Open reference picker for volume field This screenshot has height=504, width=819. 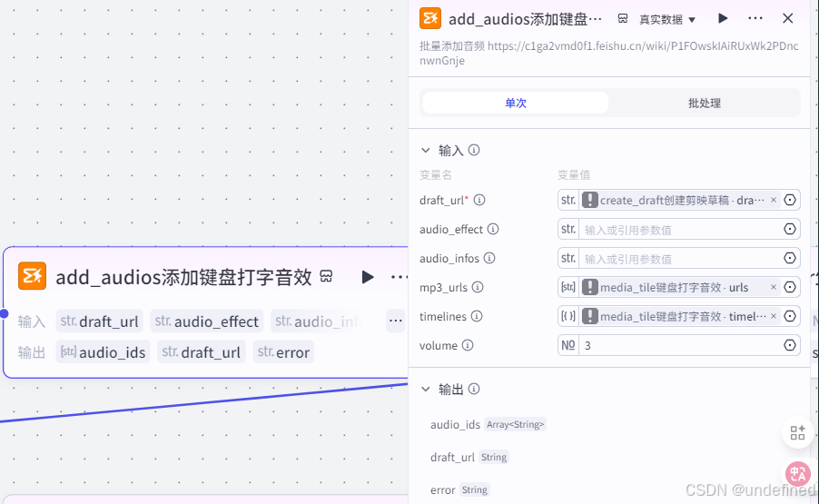point(790,345)
